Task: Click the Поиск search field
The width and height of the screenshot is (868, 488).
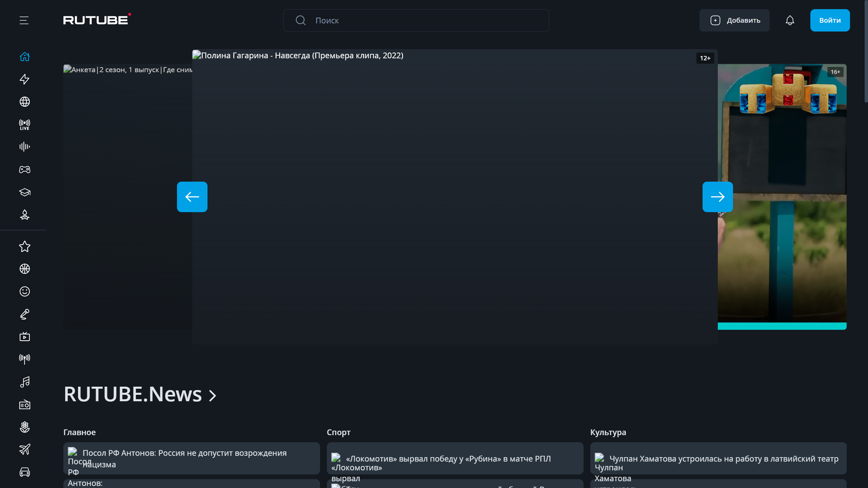Action: click(416, 20)
